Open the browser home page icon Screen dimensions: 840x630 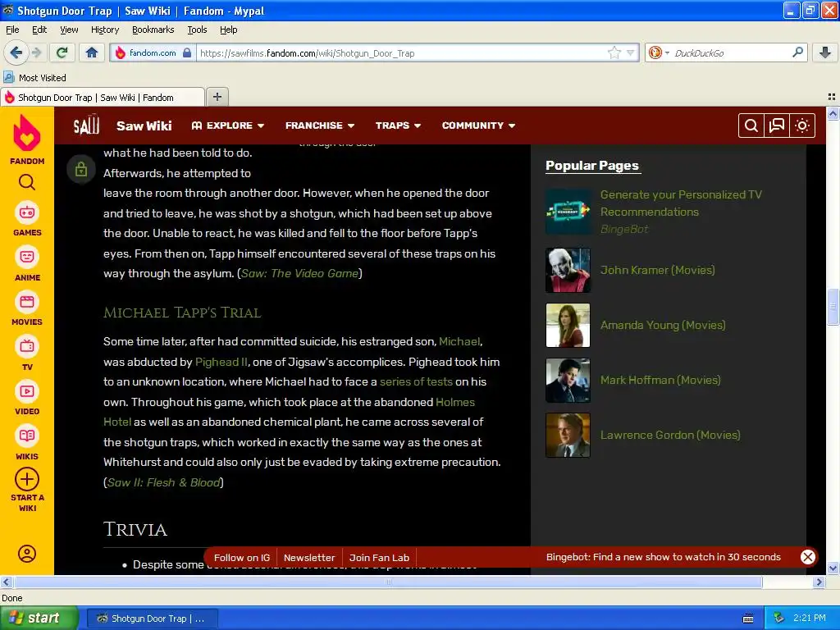[x=92, y=52]
